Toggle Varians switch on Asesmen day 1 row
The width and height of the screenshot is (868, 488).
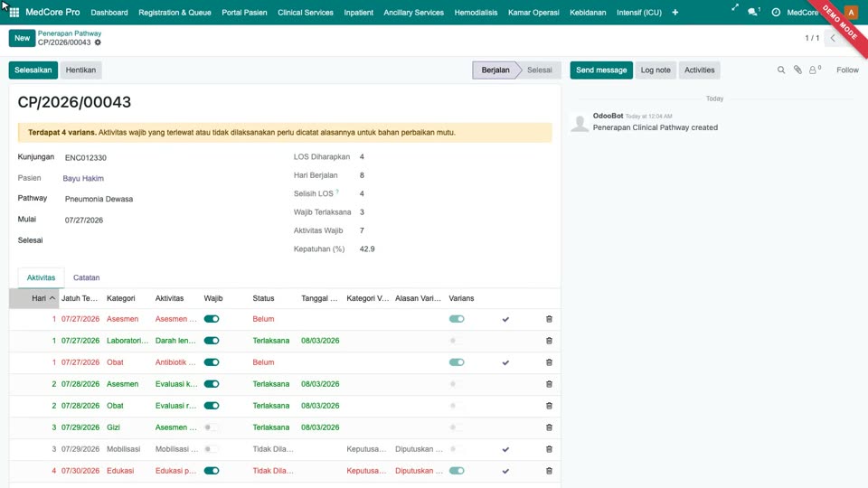click(x=457, y=319)
